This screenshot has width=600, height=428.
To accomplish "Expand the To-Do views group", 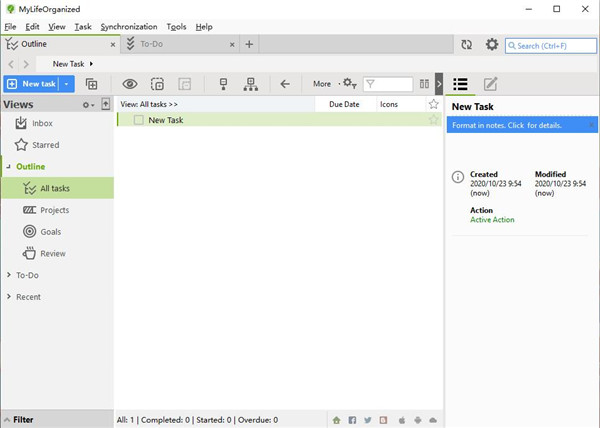I will (9, 275).
